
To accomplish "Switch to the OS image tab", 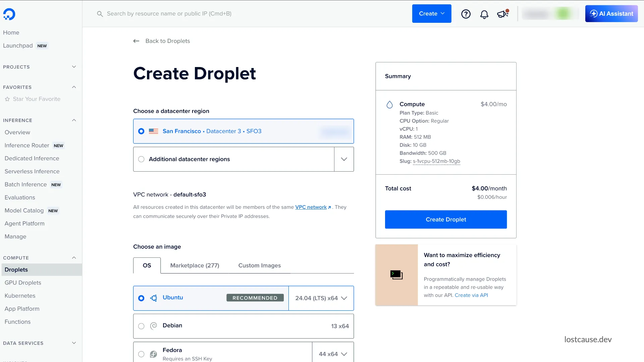I will click(147, 265).
